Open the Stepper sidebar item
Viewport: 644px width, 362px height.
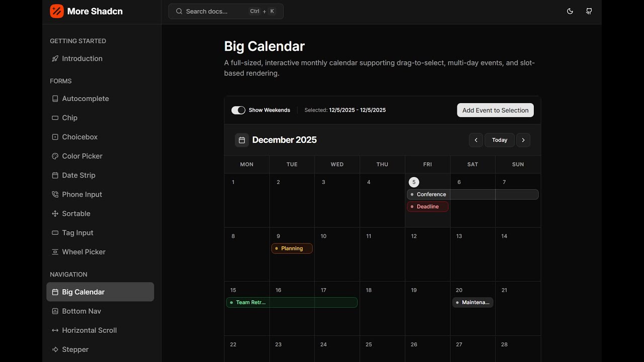coord(75,349)
